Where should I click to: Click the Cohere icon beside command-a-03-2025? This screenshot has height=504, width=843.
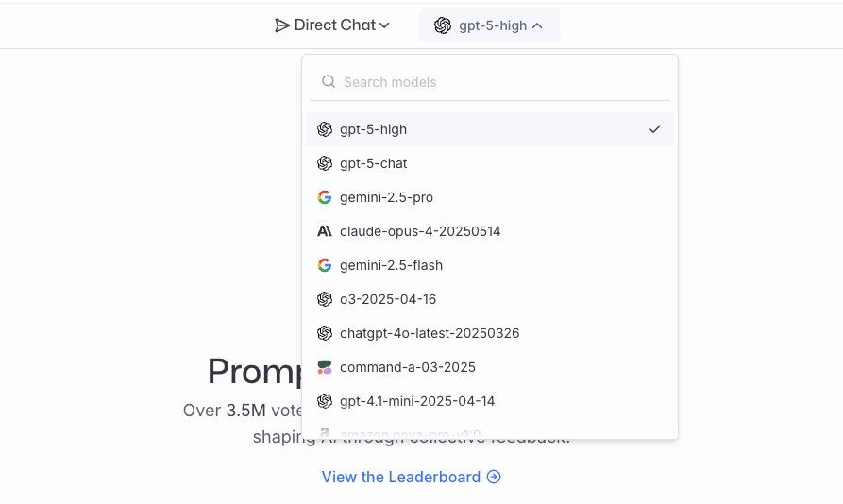pyautogui.click(x=324, y=367)
